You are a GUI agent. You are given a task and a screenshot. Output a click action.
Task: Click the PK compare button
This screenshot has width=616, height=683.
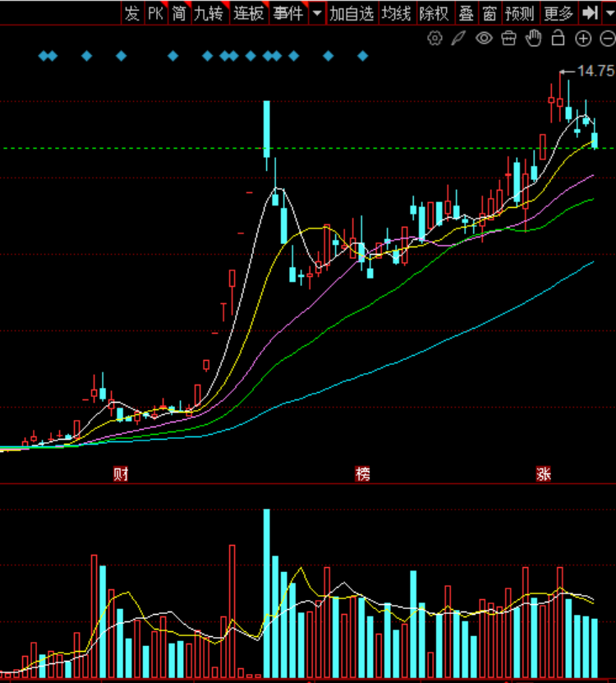coord(155,13)
